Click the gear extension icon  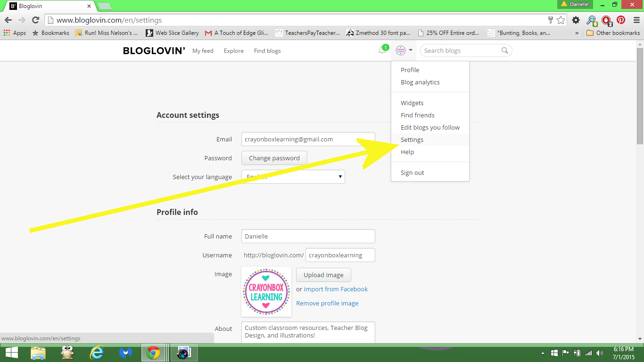pyautogui.click(x=576, y=20)
